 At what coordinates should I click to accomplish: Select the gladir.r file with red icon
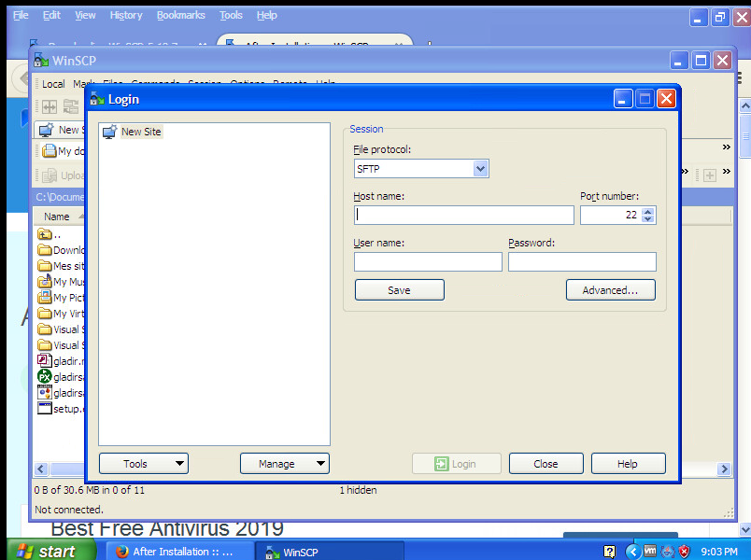tap(61, 361)
